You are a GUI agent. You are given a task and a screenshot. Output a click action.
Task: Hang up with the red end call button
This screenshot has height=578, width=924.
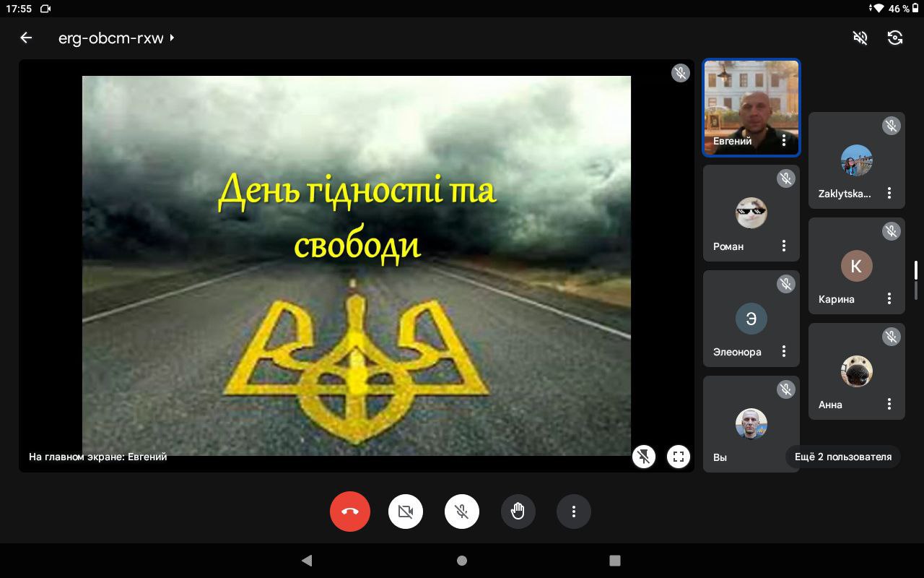(x=350, y=512)
